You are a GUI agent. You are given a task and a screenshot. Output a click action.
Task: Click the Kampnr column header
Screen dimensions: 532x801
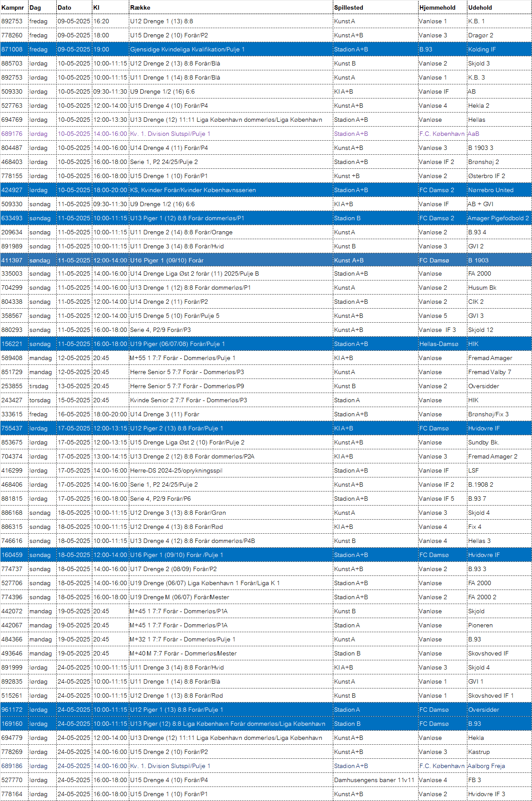(13, 7)
